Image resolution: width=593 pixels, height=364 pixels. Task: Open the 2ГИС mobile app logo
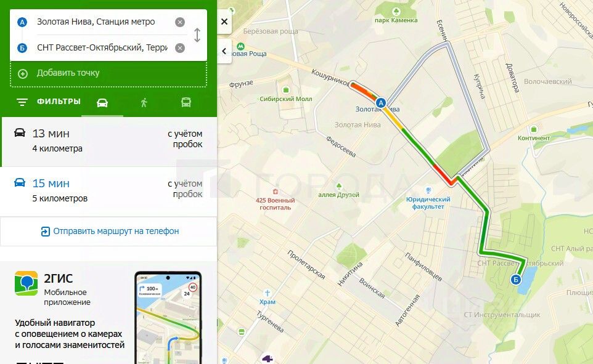(26, 283)
